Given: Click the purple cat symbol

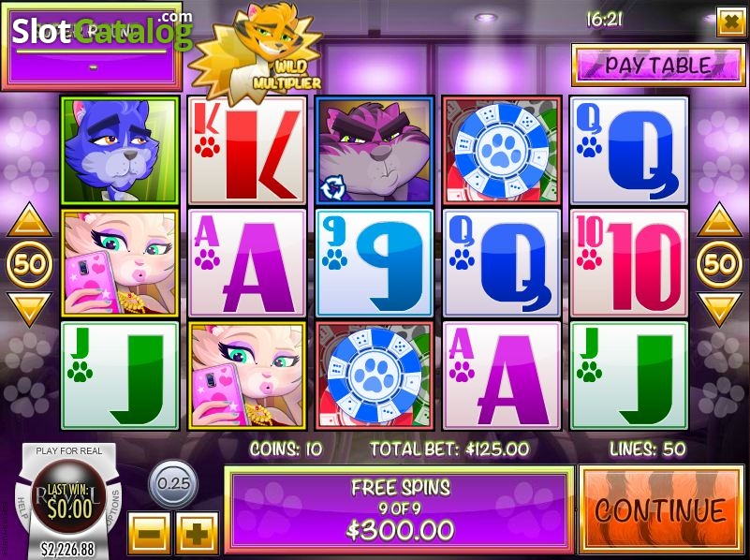Looking at the screenshot, I should [x=375, y=150].
